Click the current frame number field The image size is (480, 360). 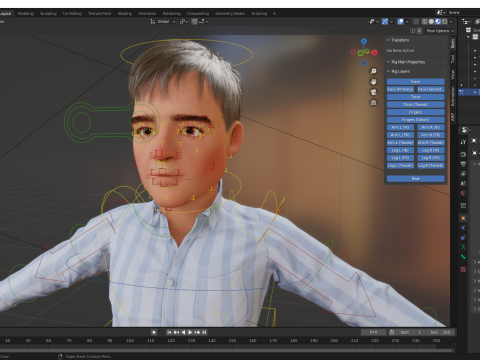click(x=373, y=332)
